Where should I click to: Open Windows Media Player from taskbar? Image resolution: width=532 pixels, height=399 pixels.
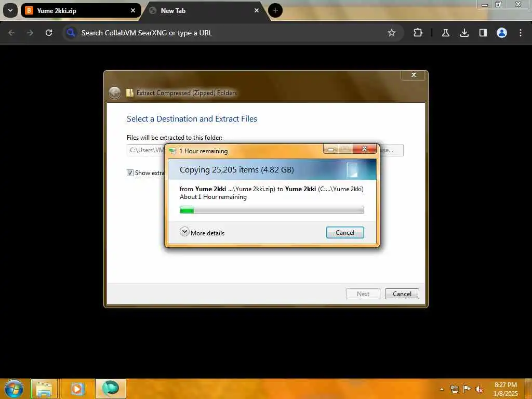[77, 389]
